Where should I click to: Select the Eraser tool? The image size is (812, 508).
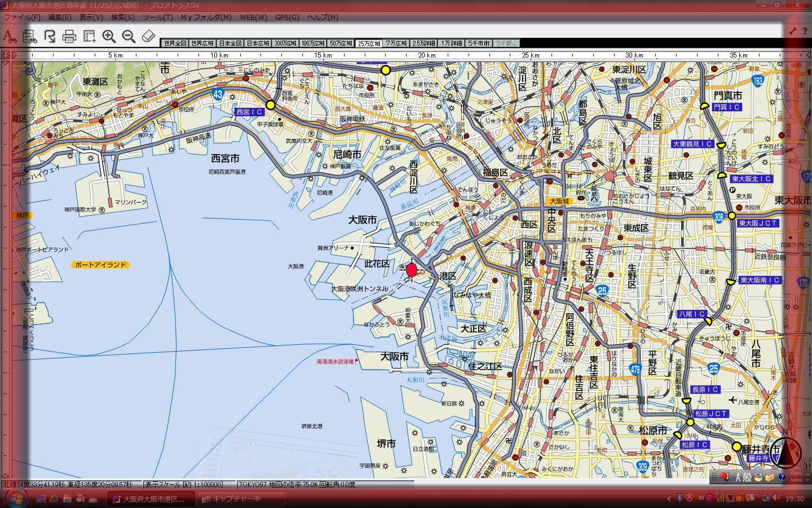click(x=148, y=37)
